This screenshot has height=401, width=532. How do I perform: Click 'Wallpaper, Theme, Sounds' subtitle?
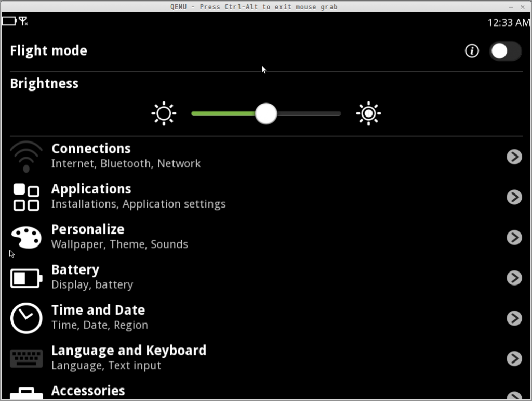click(x=119, y=244)
